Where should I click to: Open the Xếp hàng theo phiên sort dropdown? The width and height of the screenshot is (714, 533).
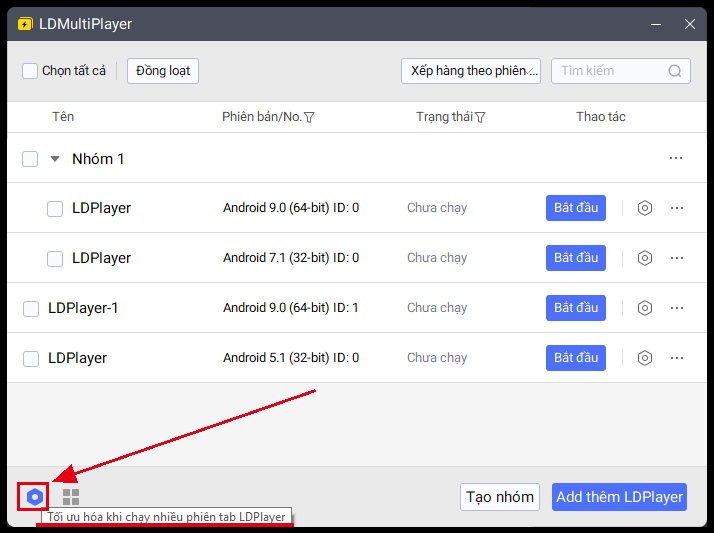tap(471, 71)
